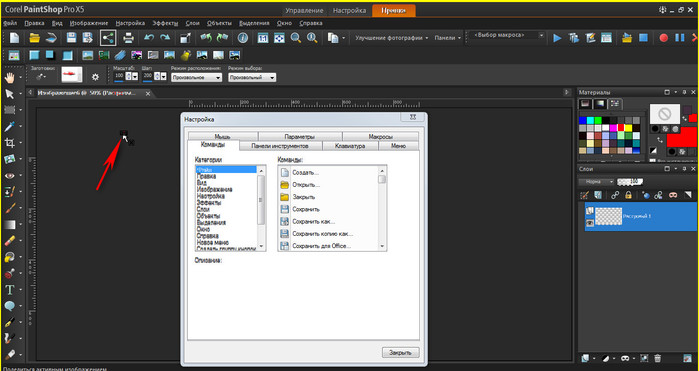Toggle visibility eye of Растровый 1 layer

[x=590, y=223]
